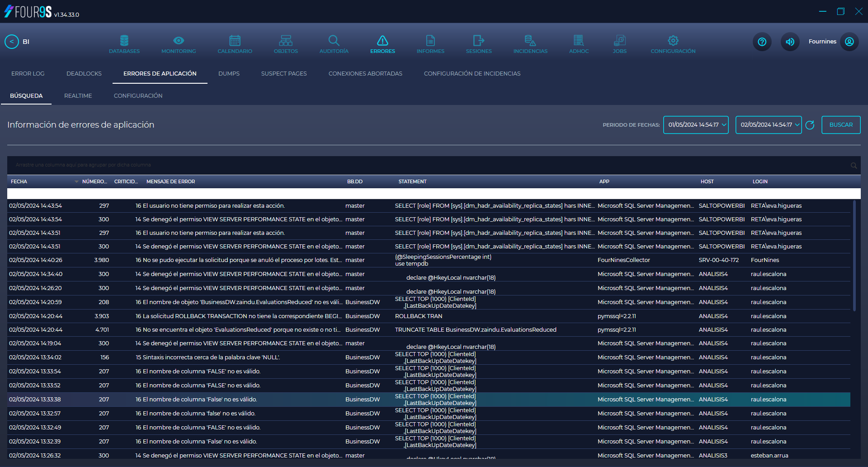This screenshot has height=467, width=868.
Task: Open the Configuración gear icon
Action: click(x=673, y=41)
